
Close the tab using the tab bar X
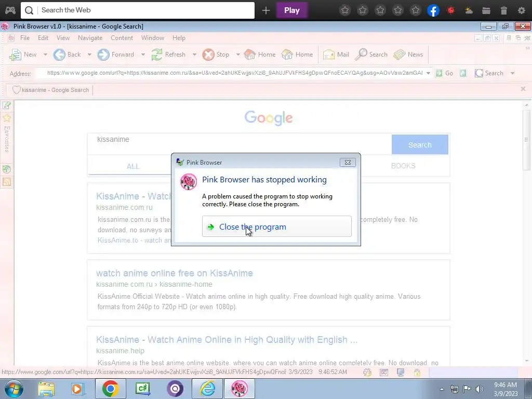[x=523, y=89]
